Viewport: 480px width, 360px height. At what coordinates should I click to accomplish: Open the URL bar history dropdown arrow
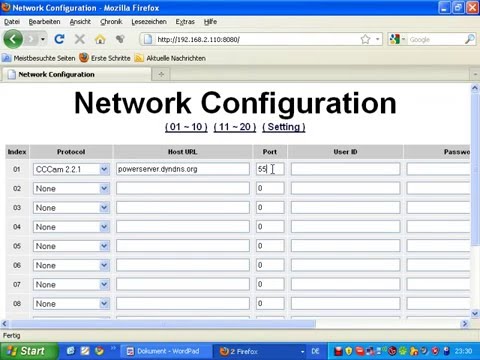[377, 39]
